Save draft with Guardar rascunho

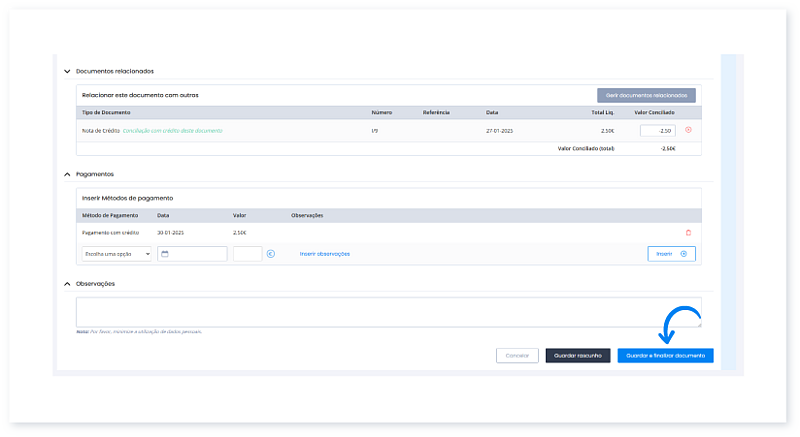[577, 355]
